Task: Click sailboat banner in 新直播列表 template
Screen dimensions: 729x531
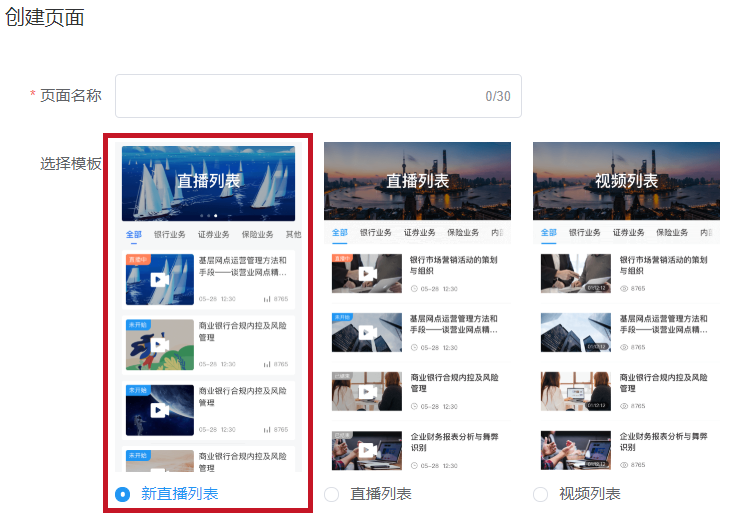Action: (208, 183)
